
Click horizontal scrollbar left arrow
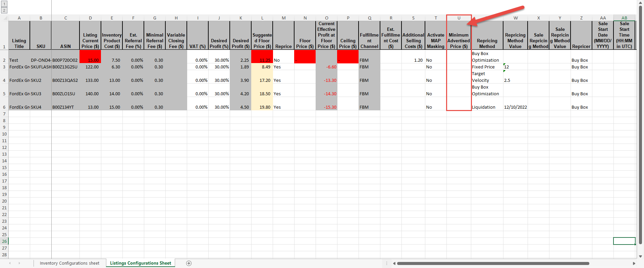[x=394, y=263]
